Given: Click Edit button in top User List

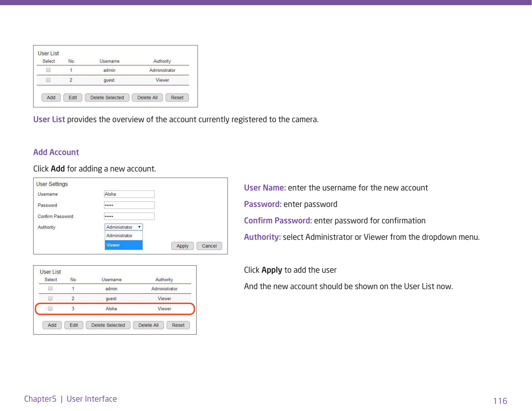Looking at the screenshot, I should coord(73,98).
